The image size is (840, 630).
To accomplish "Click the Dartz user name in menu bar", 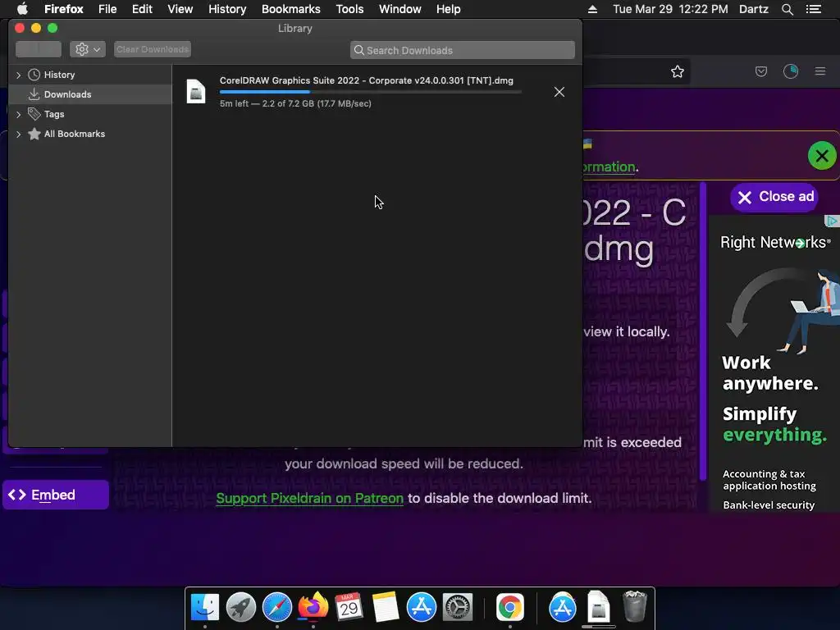I will pos(753,9).
